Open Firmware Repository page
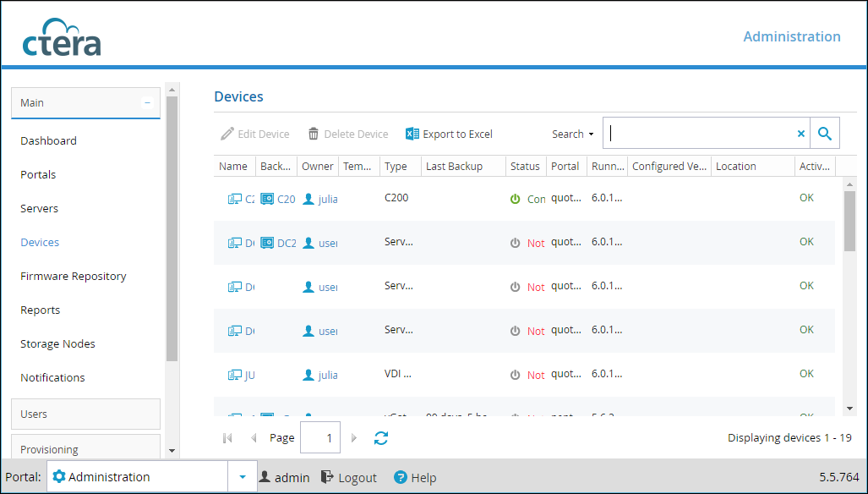 click(x=73, y=276)
